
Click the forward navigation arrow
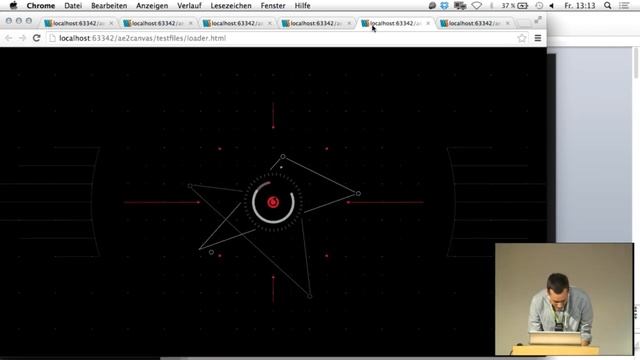pos(22,38)
